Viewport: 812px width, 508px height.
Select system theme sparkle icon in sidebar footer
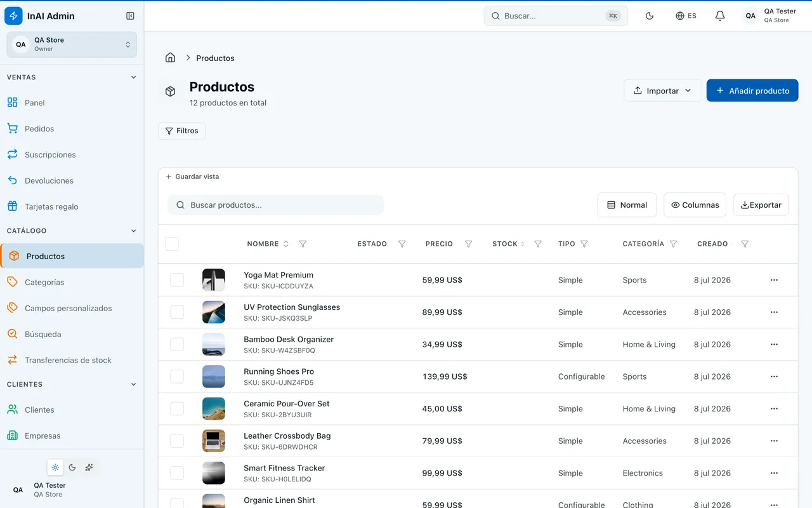pyautogui.click(x=89, y=467)
